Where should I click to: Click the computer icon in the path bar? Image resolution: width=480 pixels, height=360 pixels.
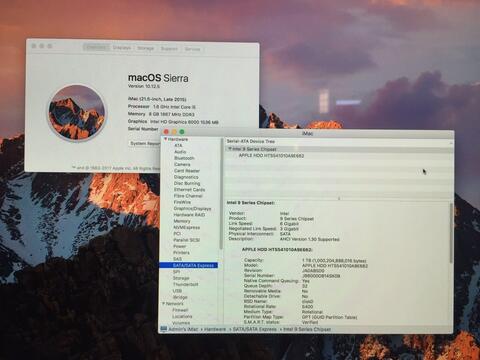(x=163, y=329)
